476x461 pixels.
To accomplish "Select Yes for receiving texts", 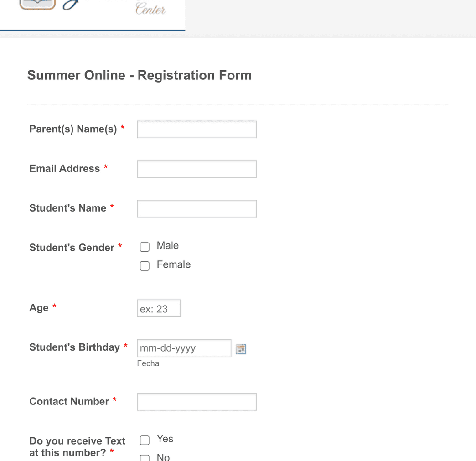I will [x=145, y=440].
